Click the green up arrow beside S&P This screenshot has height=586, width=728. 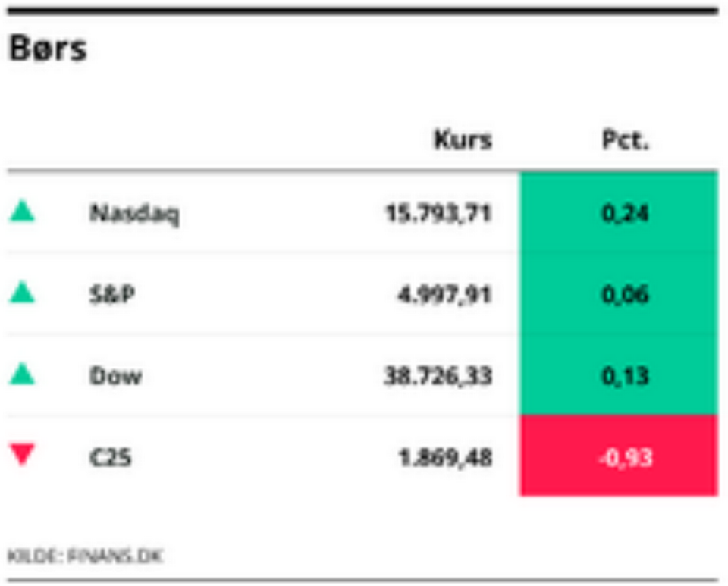point(22,293)
